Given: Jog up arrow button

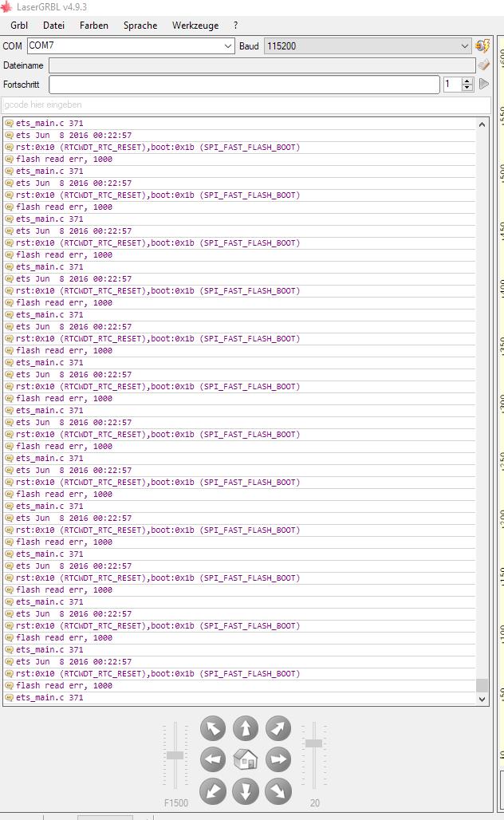Looking at the screenshot, I should click(246, 728).
